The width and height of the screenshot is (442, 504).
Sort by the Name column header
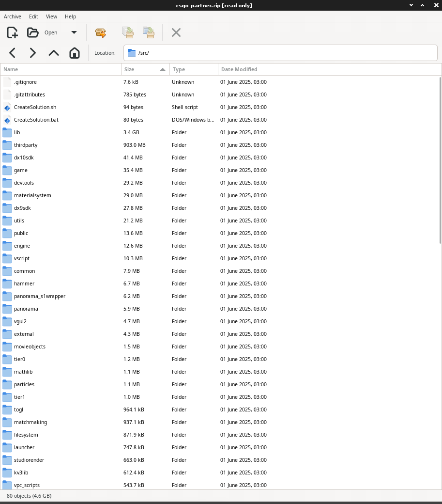pos(61,69)
